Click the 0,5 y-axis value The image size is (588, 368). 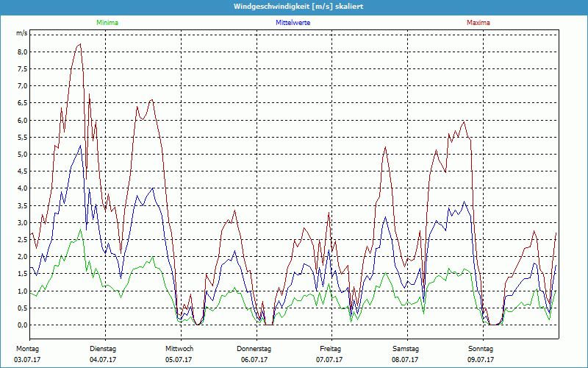click(x=23, y=308)
